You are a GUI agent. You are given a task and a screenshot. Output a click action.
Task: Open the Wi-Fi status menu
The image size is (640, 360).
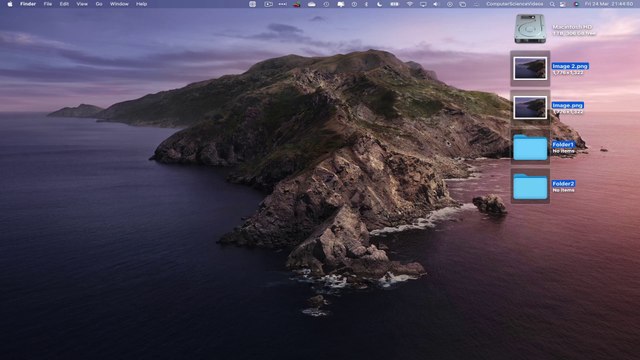tap(409, 4)
